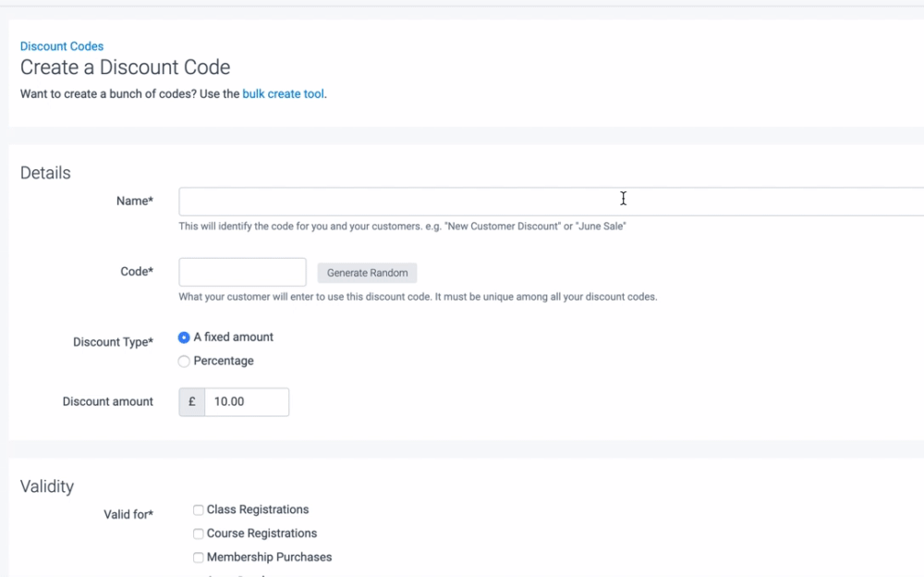
Task: Click the Discount amount label text
Action: (x=108, y=402)
